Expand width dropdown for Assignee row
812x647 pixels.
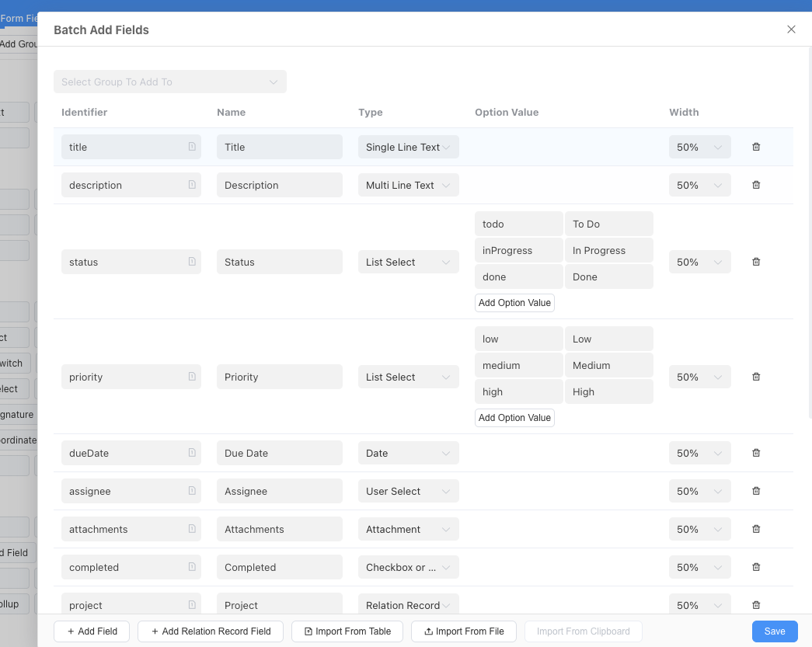(x=699, y=491)
